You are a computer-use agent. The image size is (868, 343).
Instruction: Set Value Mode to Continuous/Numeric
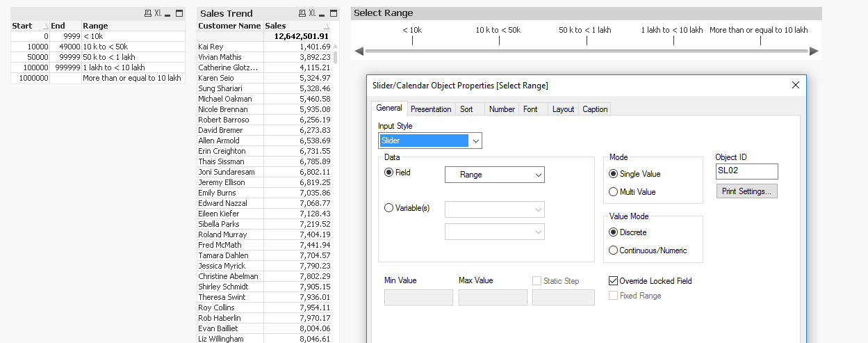pos(613,250)
